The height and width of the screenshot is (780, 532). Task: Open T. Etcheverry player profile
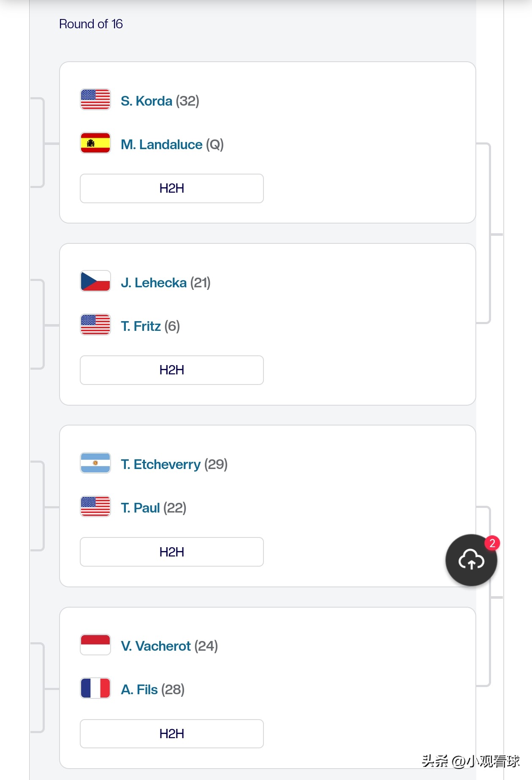pyautogui.click(x=160, y=464)
